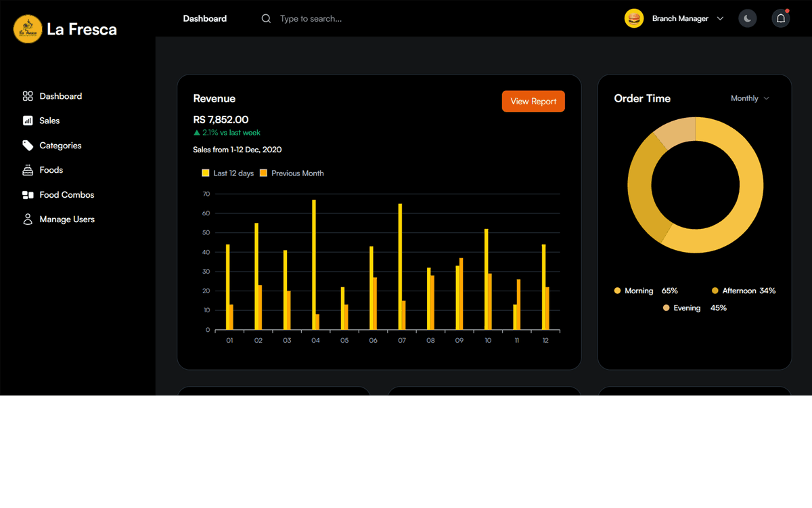Open Sales via the bar chart icon
This screenshot has width=812, height=508.
(x=28, y=121)
